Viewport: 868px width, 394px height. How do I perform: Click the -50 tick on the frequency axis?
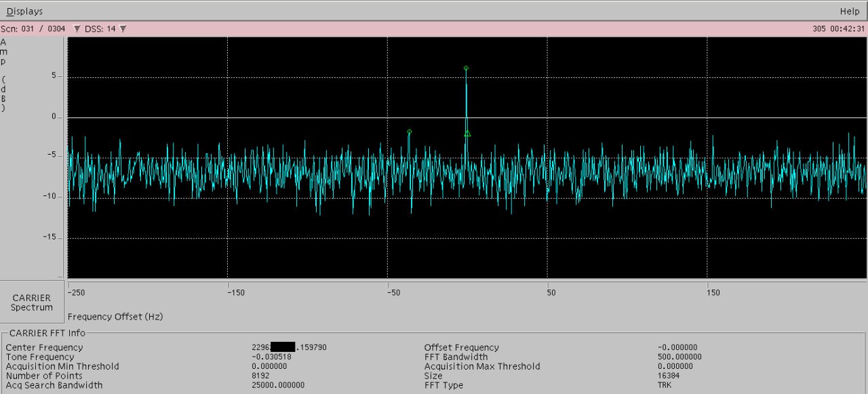point(393,293)
